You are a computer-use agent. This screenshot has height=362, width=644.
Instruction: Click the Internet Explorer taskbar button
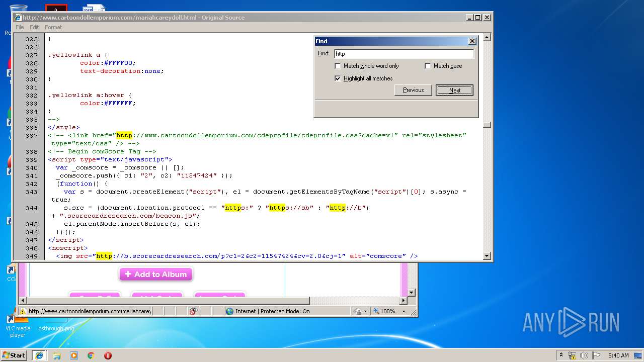pos(39,355)
